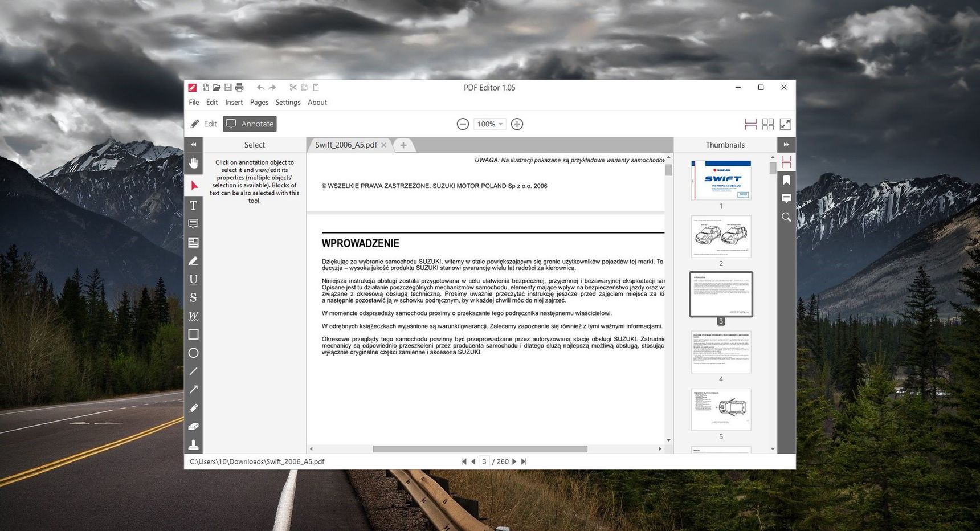Screen dimensions: 980x531
Task: Open the Pages menu
Action: (259, 103)
